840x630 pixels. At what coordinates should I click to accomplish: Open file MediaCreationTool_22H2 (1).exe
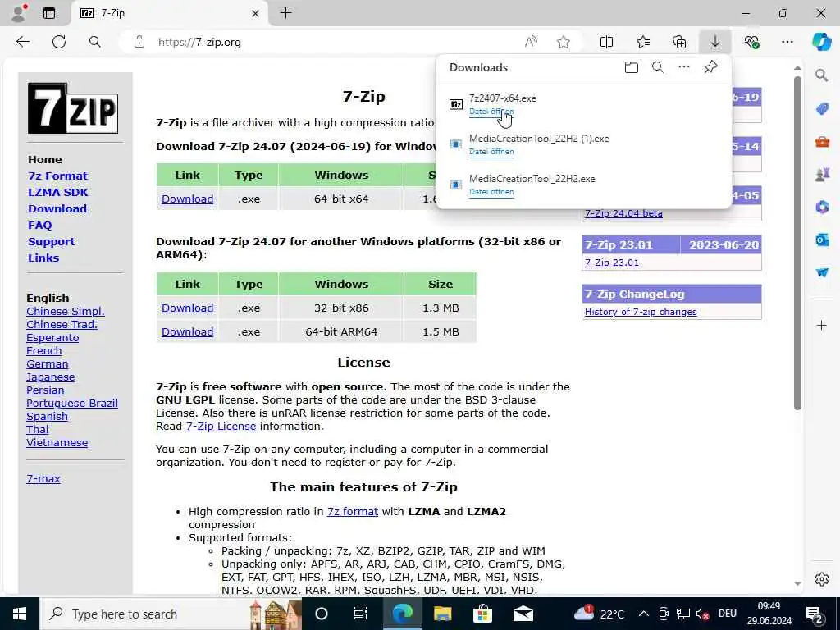pyautogui.click(x=491, y=152)
